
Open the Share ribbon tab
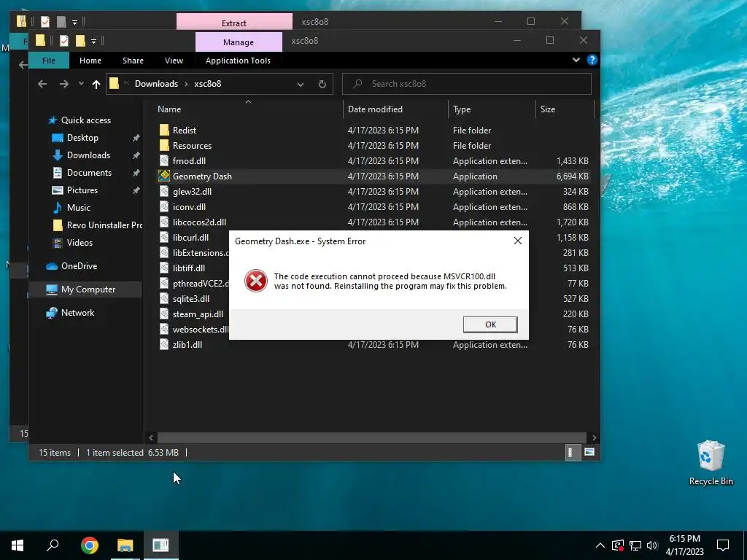133,61
